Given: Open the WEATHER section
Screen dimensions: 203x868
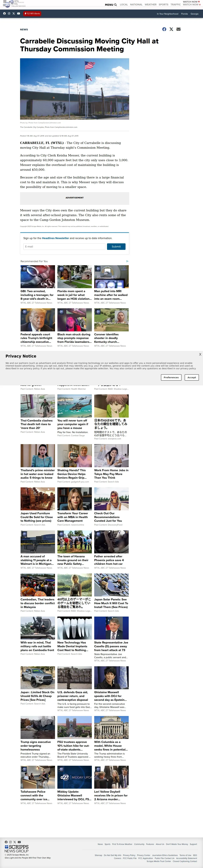Looking at the screenshot, I should (151, 5).
